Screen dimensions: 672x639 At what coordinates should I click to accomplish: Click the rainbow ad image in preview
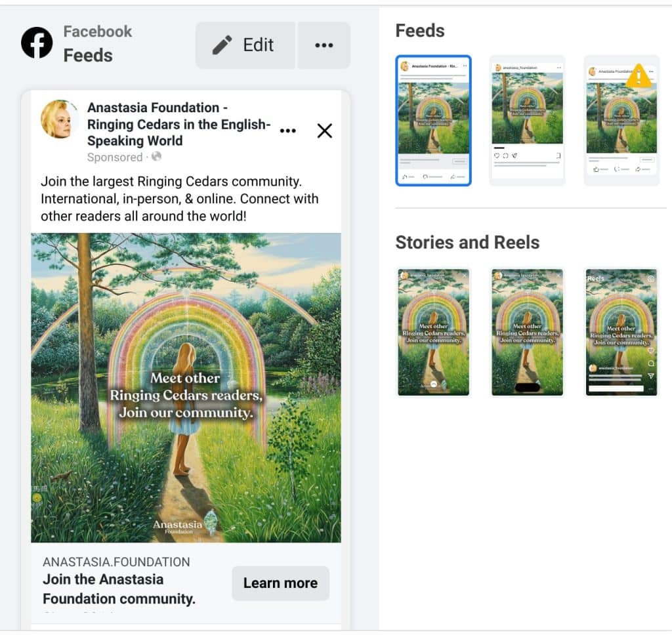coord(186,388)
